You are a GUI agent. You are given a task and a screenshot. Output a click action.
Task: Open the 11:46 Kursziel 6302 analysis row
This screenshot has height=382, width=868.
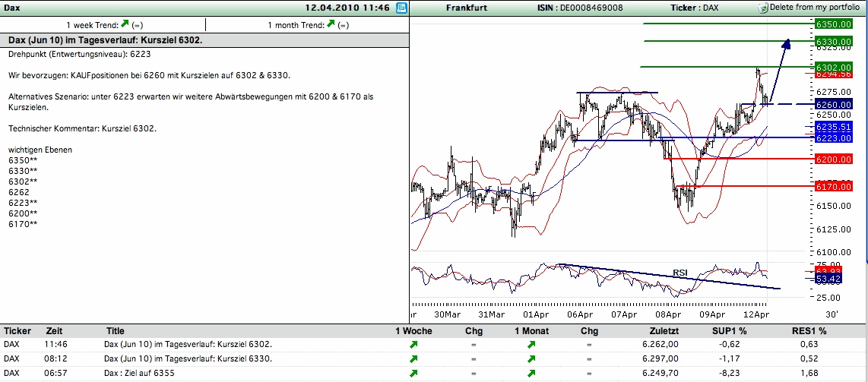(188, 345)
